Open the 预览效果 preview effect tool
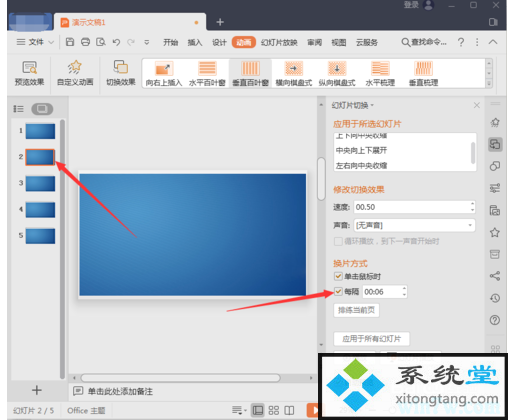The image size is (508, 420). tap(29, 73)
